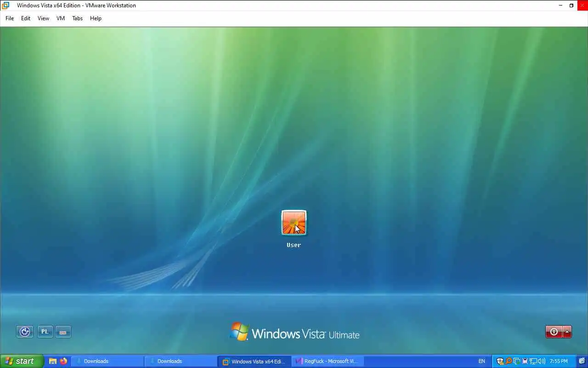Open the Windows Security shield tray icon
Viewport: 588px width, 368px height.
coord(500,361)
